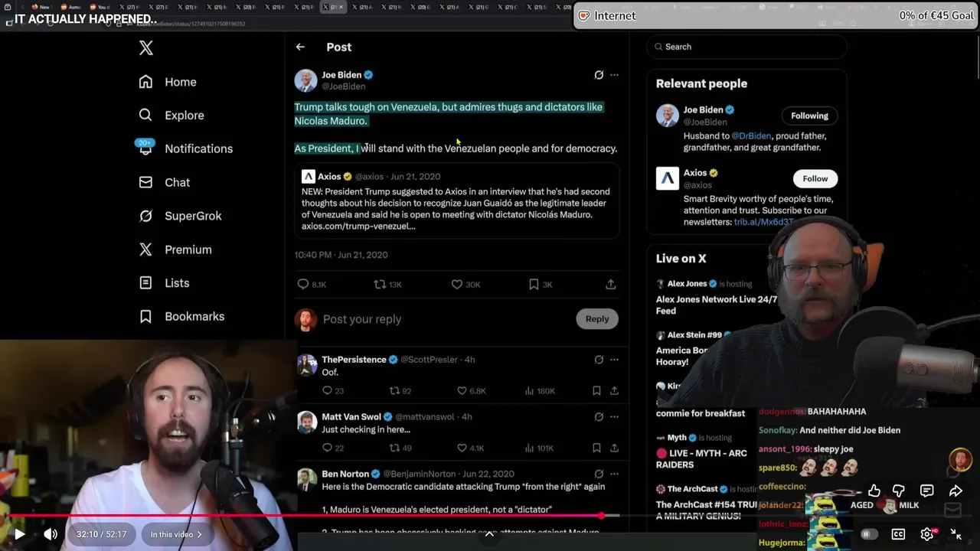The width and height of the screenshot is (980, 551).
Task: Click the X logo in the sidebar
Action: click(x=146, y=48)
